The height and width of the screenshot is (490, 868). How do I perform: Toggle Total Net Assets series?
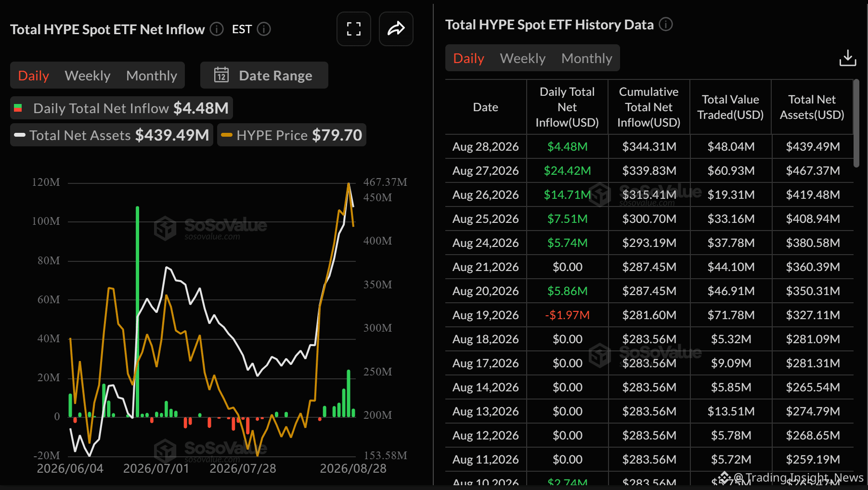[x=112, y=135]
